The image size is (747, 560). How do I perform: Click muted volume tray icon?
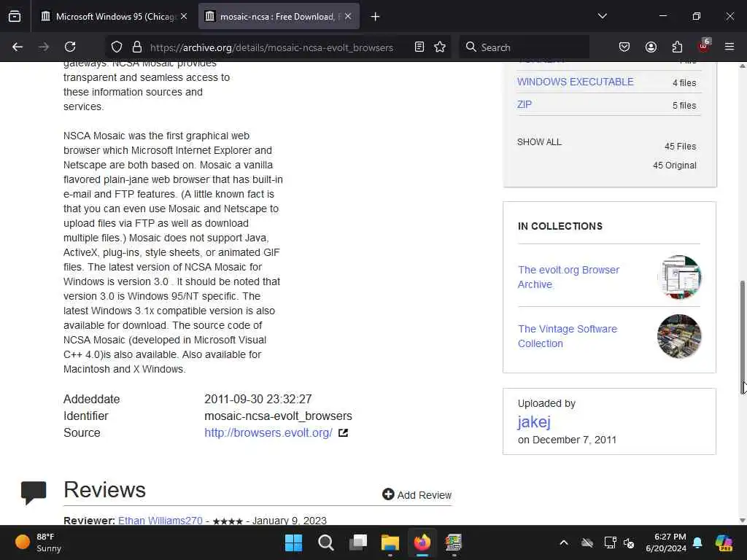click(629, 542)
